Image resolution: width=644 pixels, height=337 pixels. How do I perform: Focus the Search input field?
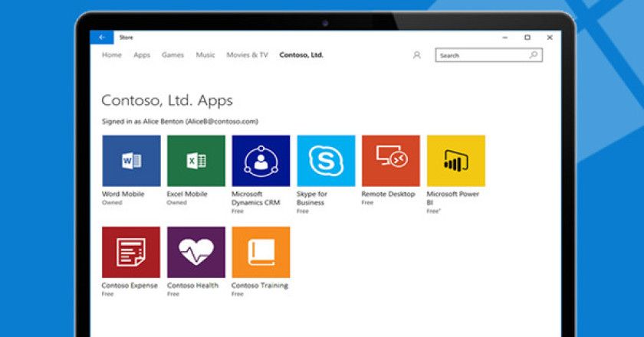(489, 55)
